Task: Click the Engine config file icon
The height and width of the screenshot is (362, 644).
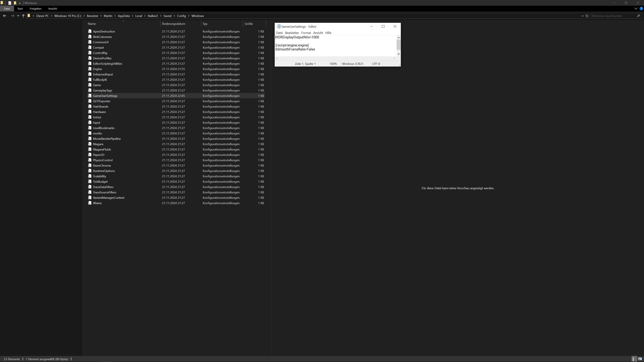Action: [x=90, y=69]
